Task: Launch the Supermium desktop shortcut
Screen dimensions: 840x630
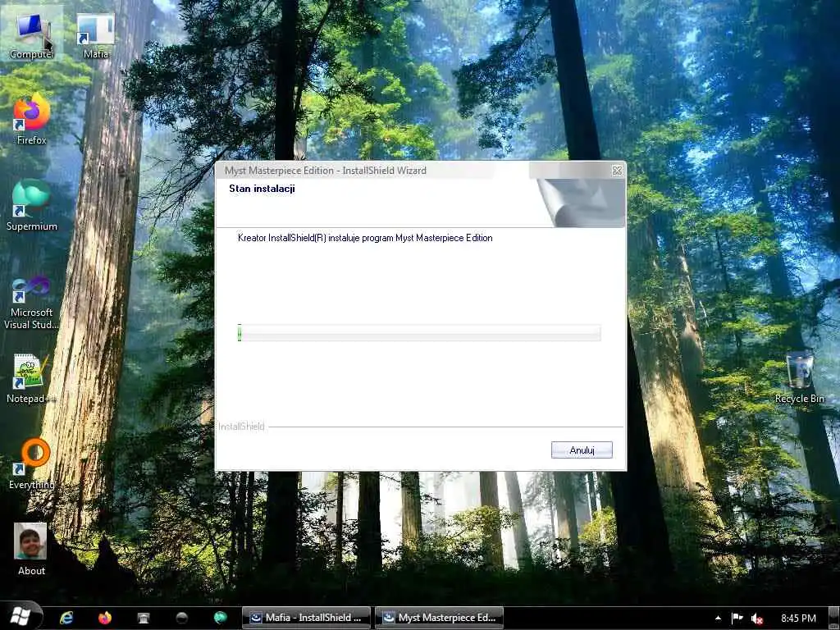Action: [x=32, y=206]
